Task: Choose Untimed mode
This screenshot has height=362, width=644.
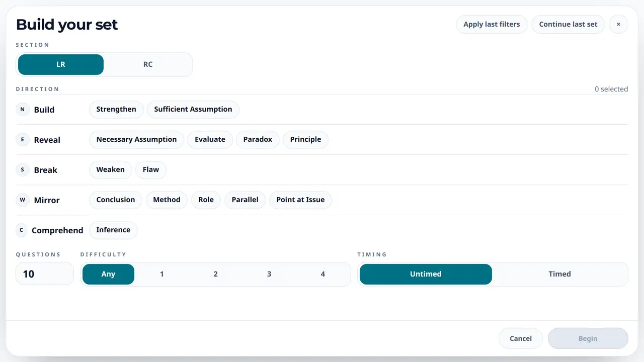Action: [426, 274]
